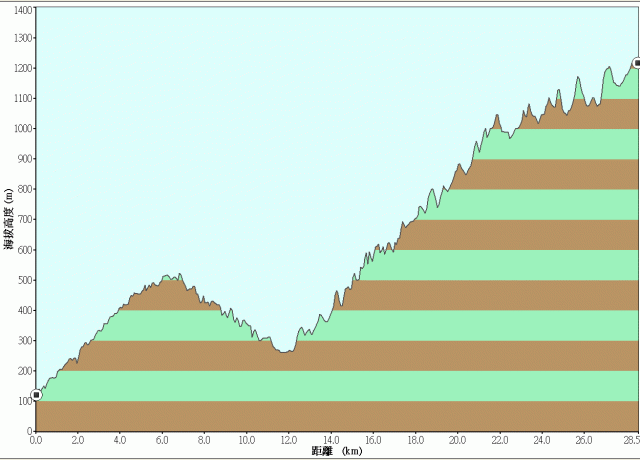Click the 24.0 distance axis label
This screenshot has width=640, height=460.
coord(542,440)
